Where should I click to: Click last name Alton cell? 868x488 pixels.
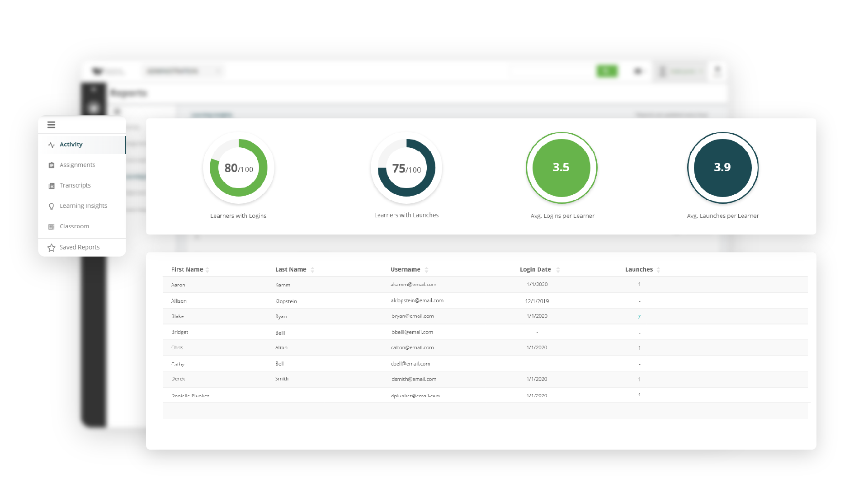click(281, 348)
